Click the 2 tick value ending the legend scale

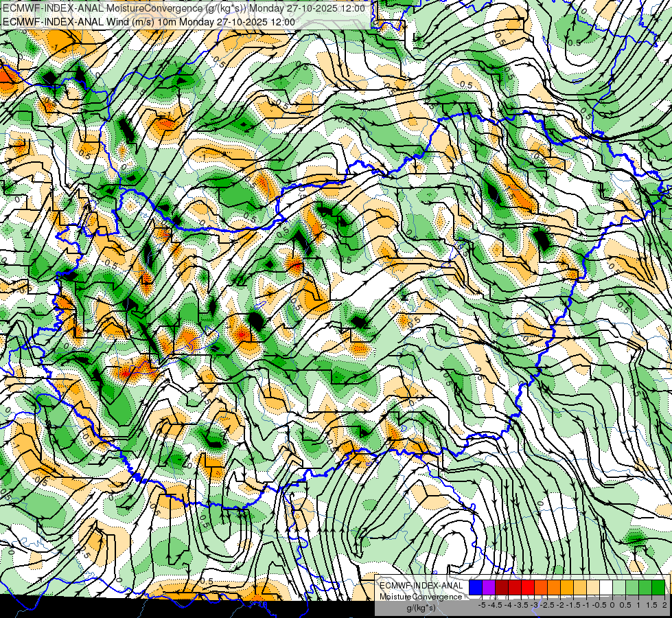[x=664, y=605]
